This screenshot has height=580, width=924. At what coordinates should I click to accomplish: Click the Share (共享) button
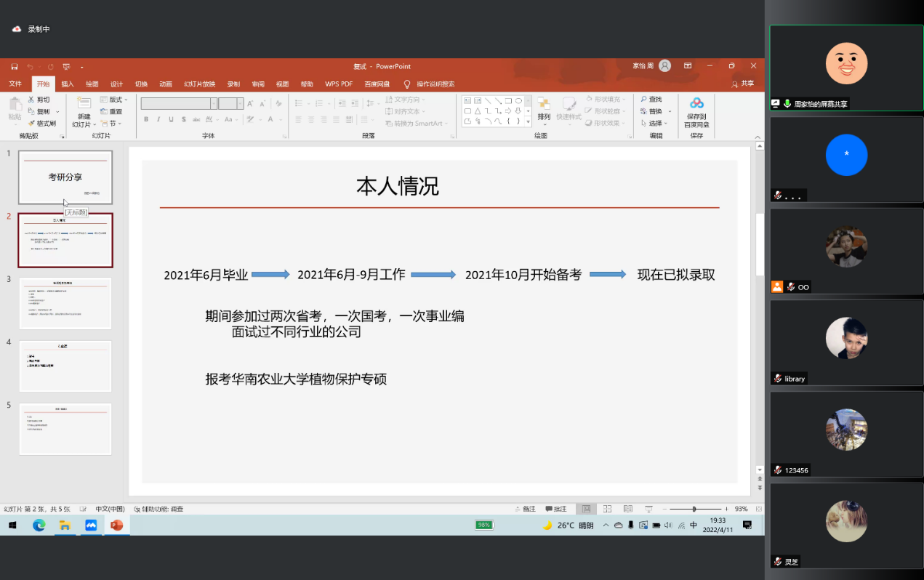click(x=743, y=84)
